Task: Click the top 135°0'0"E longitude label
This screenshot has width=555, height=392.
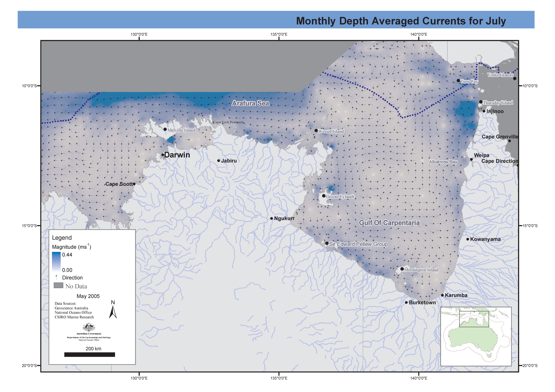Action: coord(279,34)
